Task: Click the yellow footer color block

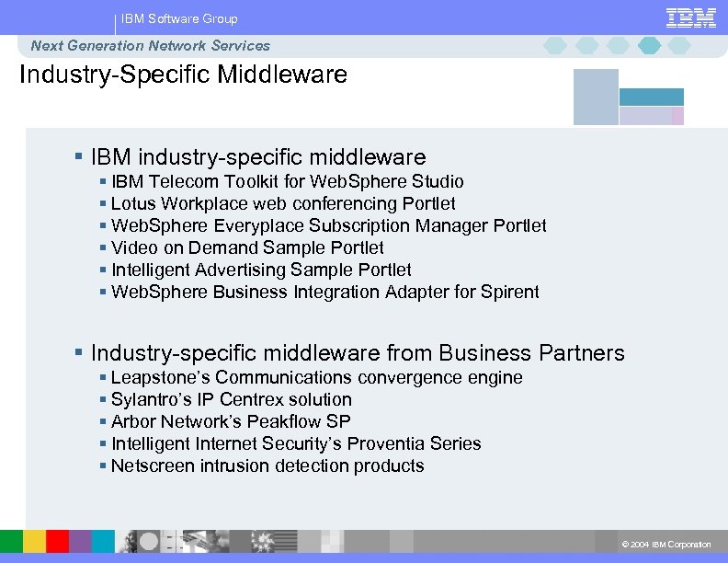Action: click(35, 541)
